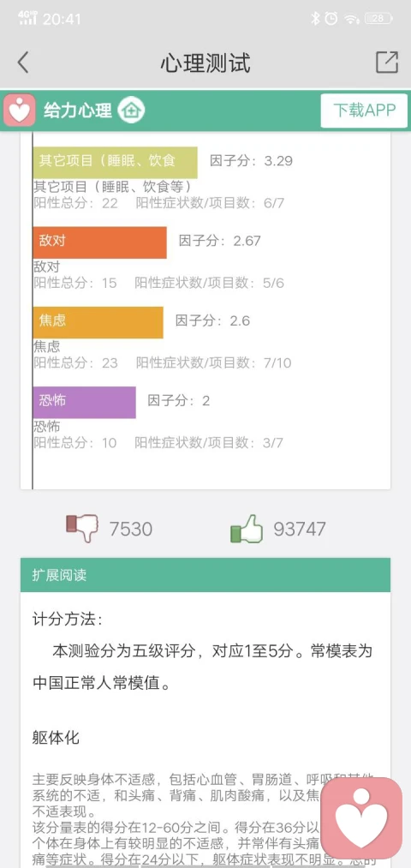Image resolution: width=411 pixels, height=868 pixels.
Task: Tap the 93747 likes count
Action: [x=300, y=530]
